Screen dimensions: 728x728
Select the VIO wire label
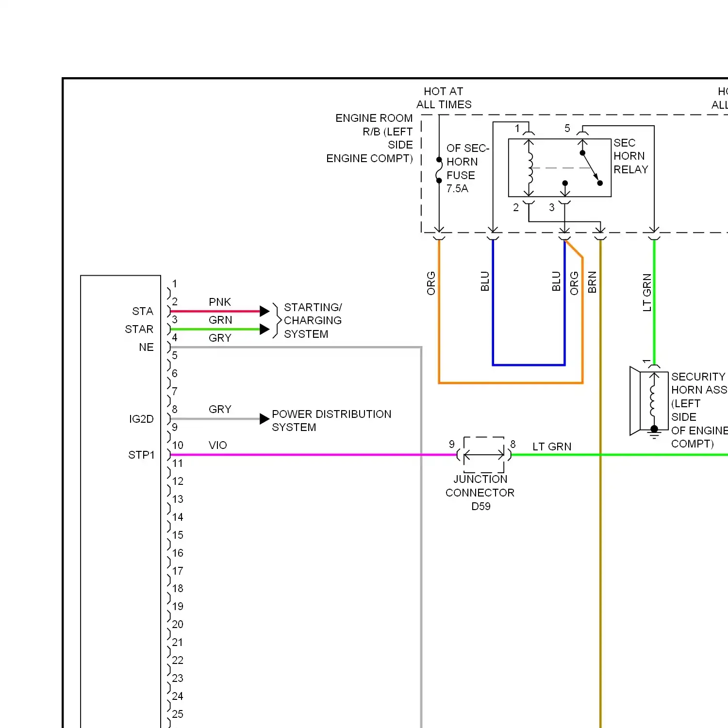point(218,445)
